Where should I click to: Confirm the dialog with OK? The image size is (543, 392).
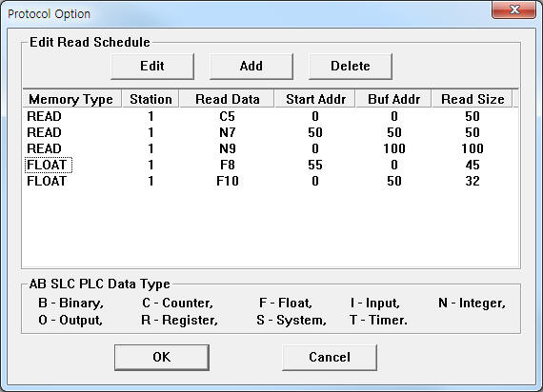tap(162, 357)
